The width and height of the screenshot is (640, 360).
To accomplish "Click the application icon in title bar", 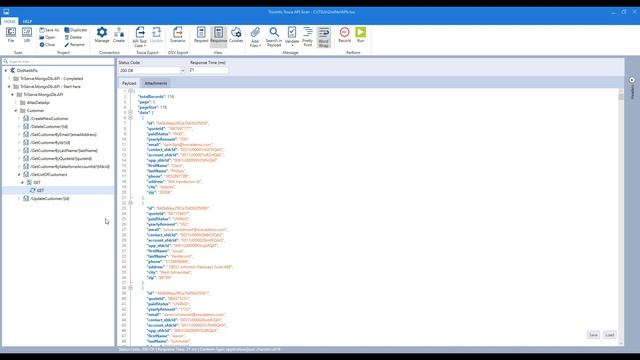I will pos(6,12).
